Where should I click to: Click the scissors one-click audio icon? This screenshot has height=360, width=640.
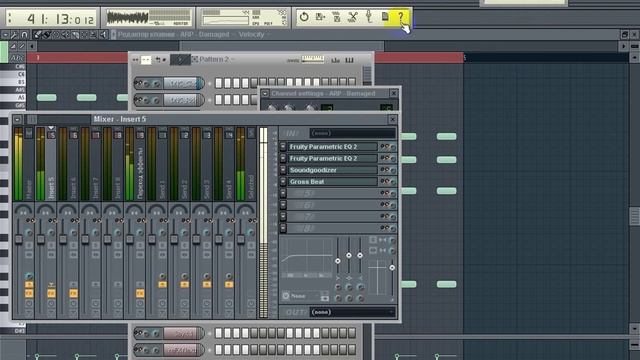[x=353, y=17]
